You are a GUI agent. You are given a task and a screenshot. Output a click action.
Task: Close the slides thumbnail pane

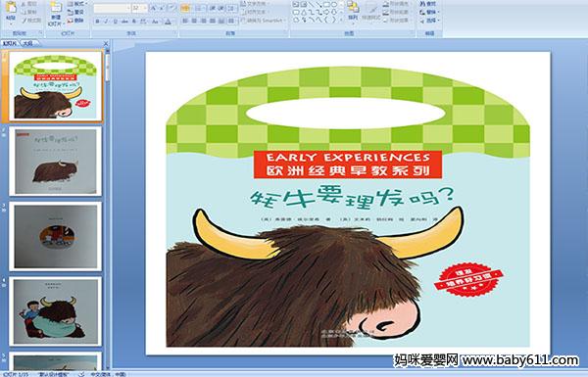(106, 44)
